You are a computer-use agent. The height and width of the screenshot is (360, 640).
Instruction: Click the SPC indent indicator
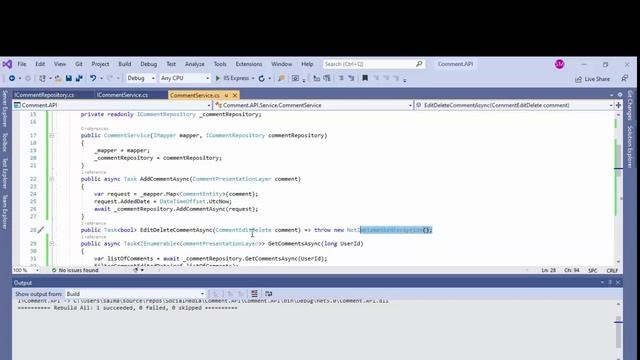pos(593,270)
